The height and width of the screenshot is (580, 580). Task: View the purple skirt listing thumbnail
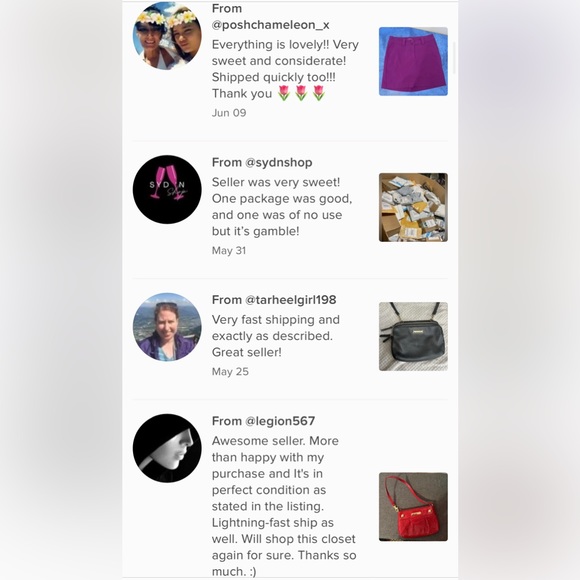point(413,61)
